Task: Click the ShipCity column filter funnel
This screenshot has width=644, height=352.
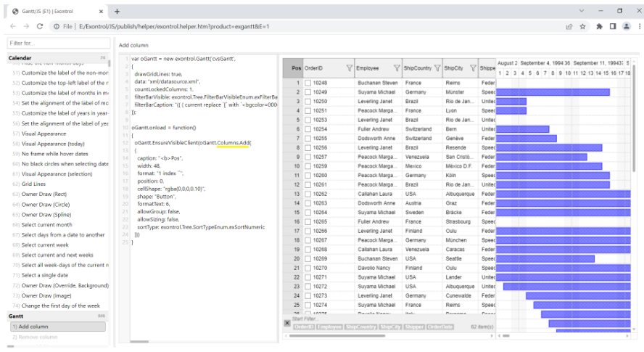Action: click(x=472, y=68)
